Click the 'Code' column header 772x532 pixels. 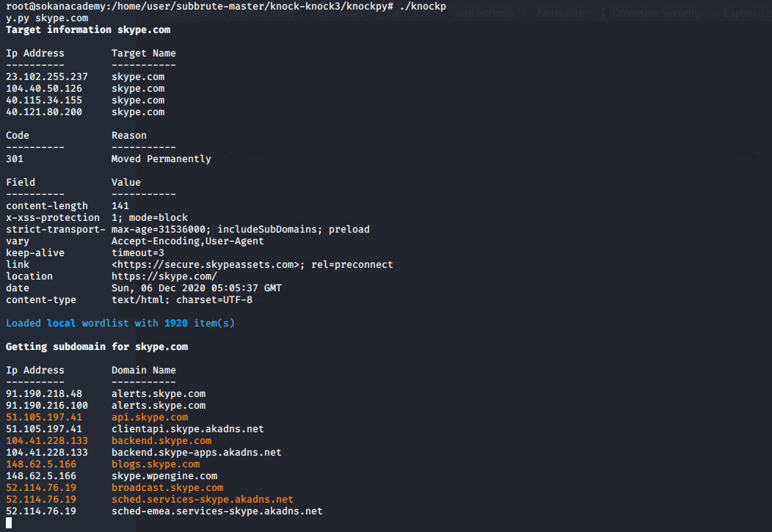point(18,135)
